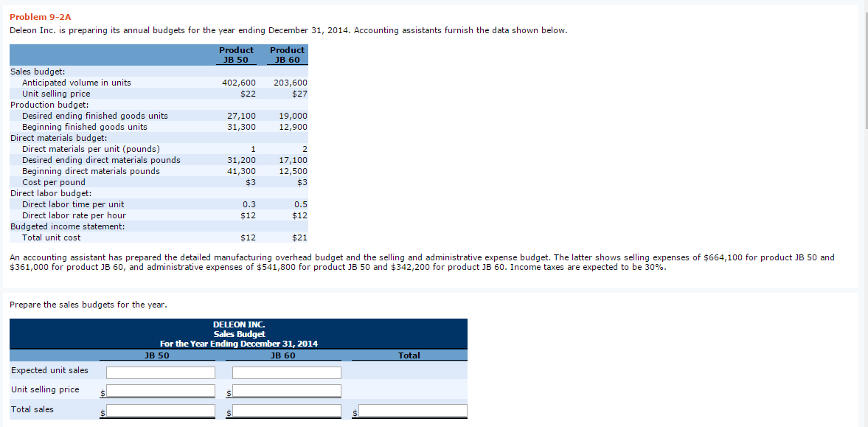
Task: Click the Anticipated volume in units value 402,600
Action: point(240,83)
